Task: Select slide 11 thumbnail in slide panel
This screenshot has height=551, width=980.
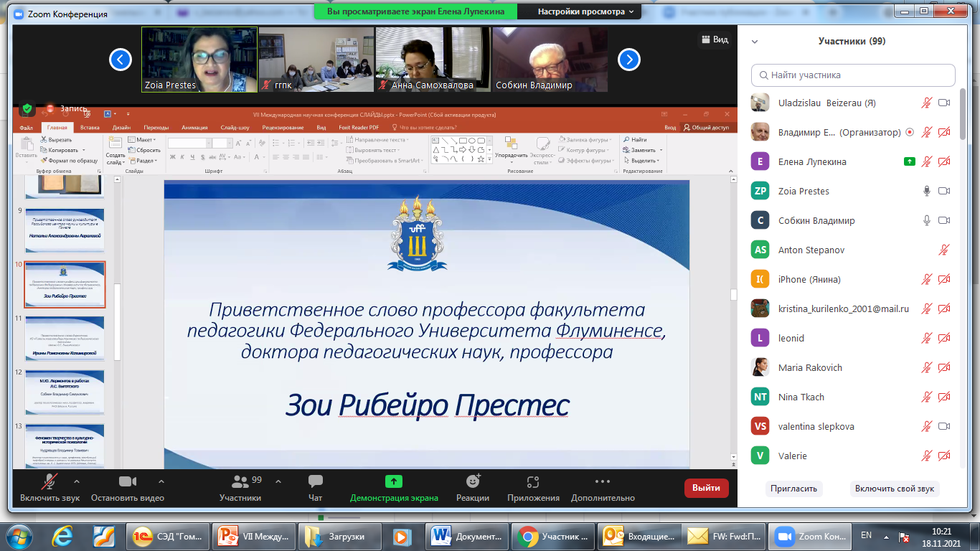Action: pos(65,338)
